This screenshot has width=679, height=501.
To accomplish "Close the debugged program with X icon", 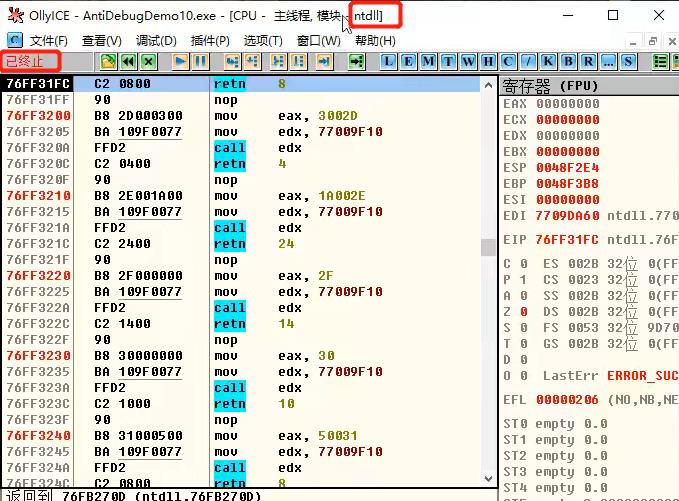I will tap(148, 61).
